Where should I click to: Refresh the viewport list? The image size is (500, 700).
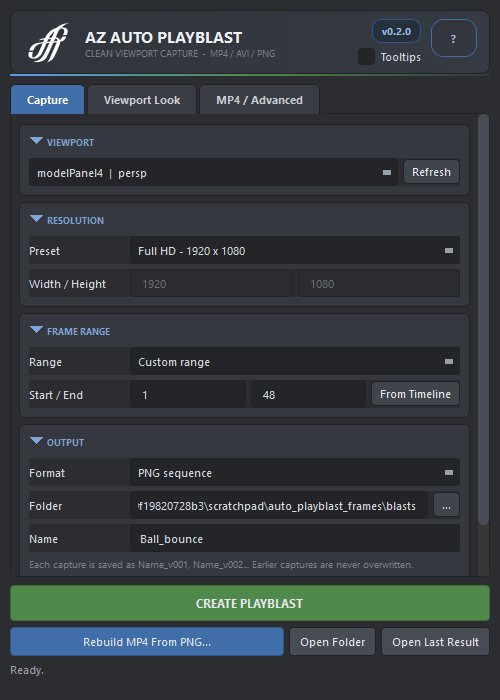coord(431,172)
